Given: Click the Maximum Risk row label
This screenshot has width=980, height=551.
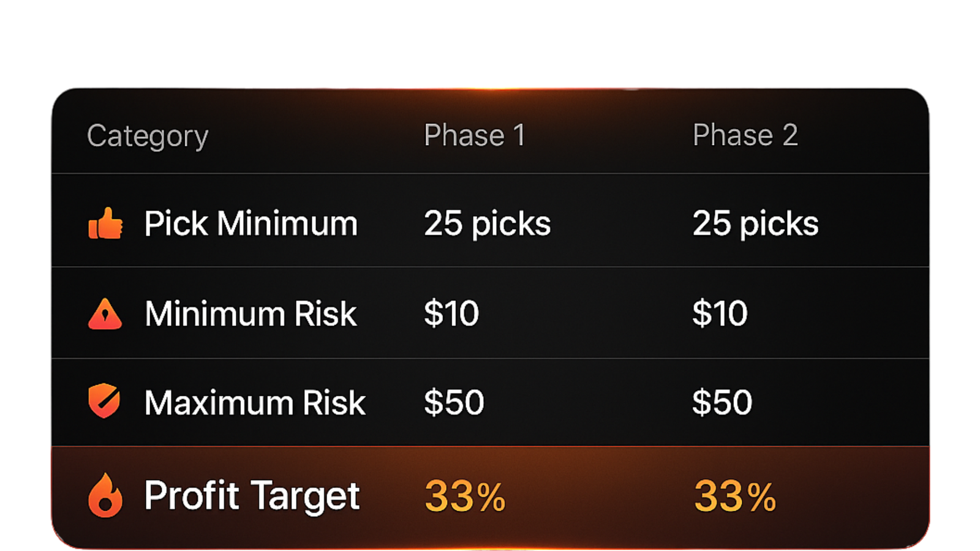Looking at the screenshot, I should [255, 403].
